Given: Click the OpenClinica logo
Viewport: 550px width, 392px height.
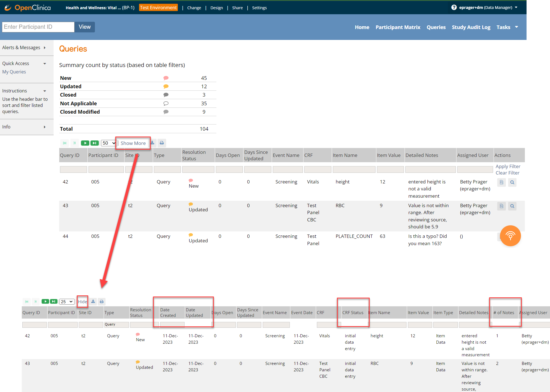Looking at the screenshot, I should coord(28,8).
